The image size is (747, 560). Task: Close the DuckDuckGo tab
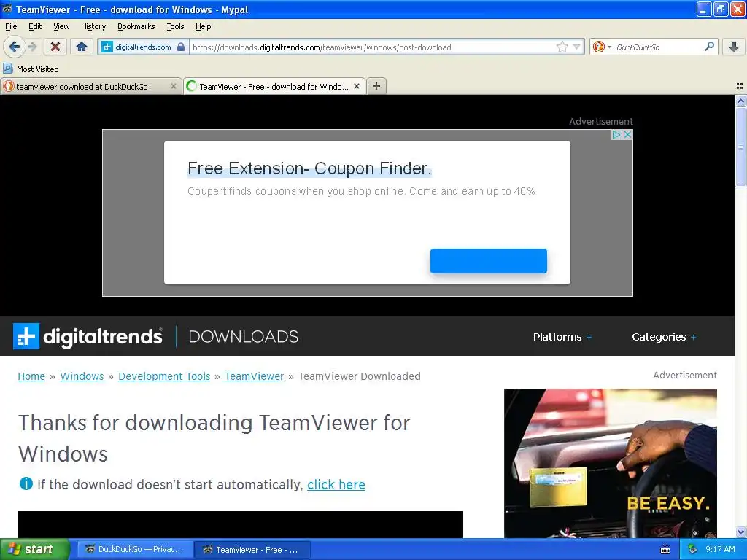tap(174, 86)
